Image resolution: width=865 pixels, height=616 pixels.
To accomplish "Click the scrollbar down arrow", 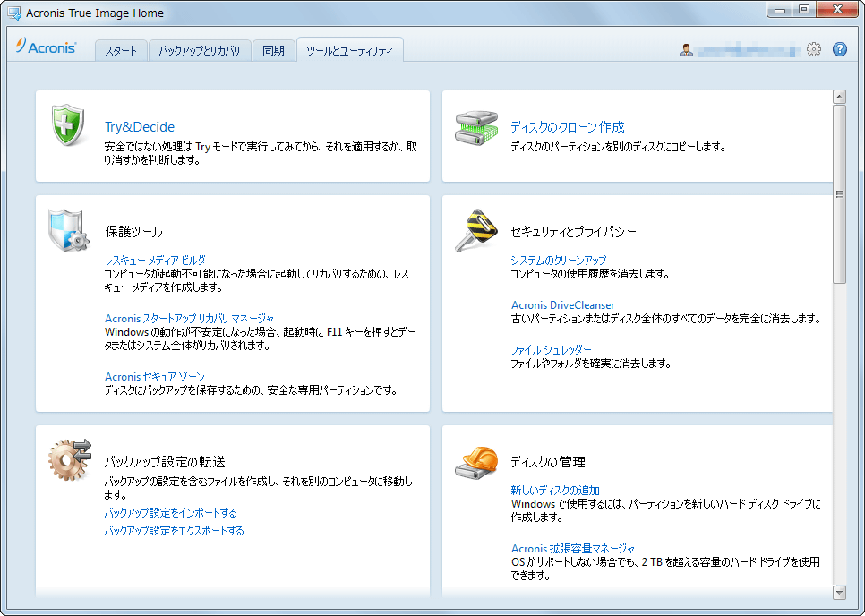I will coord(839,593).
